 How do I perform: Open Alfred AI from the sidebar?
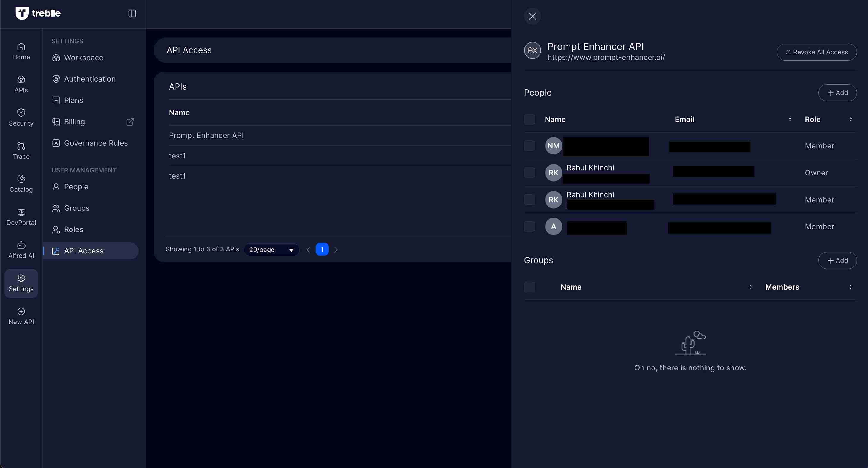coord(21,250)
